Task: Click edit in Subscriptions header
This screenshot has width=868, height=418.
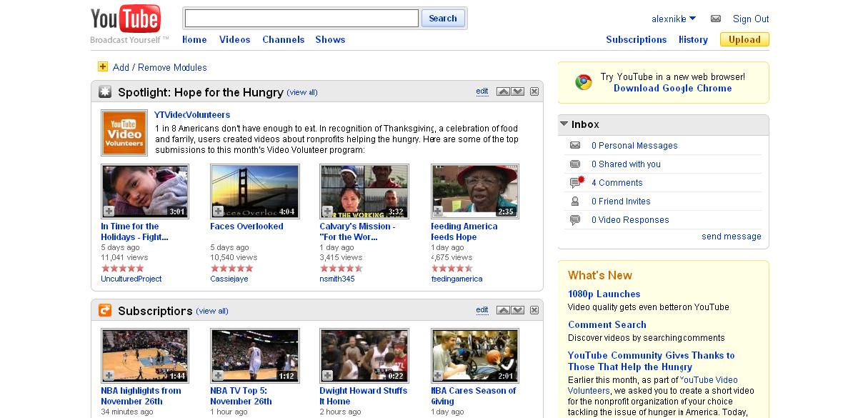Action: 482,310
